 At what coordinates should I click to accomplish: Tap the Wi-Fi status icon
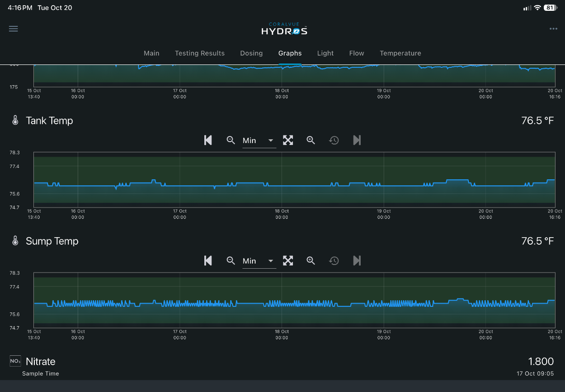(537, 8)
